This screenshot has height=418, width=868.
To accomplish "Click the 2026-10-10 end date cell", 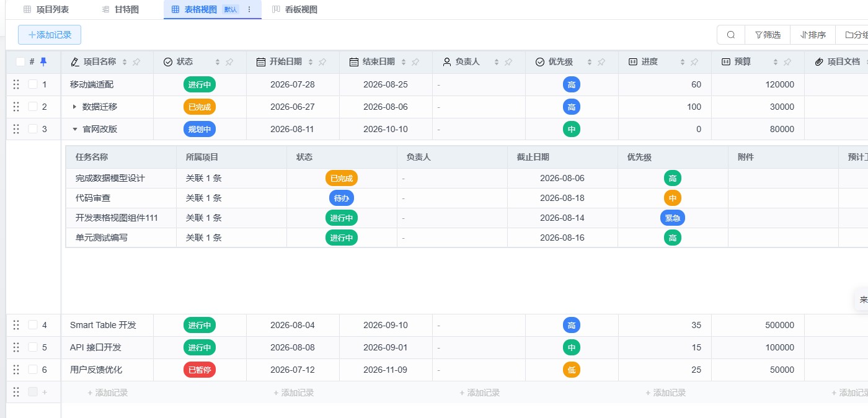I will pos(386,129).
